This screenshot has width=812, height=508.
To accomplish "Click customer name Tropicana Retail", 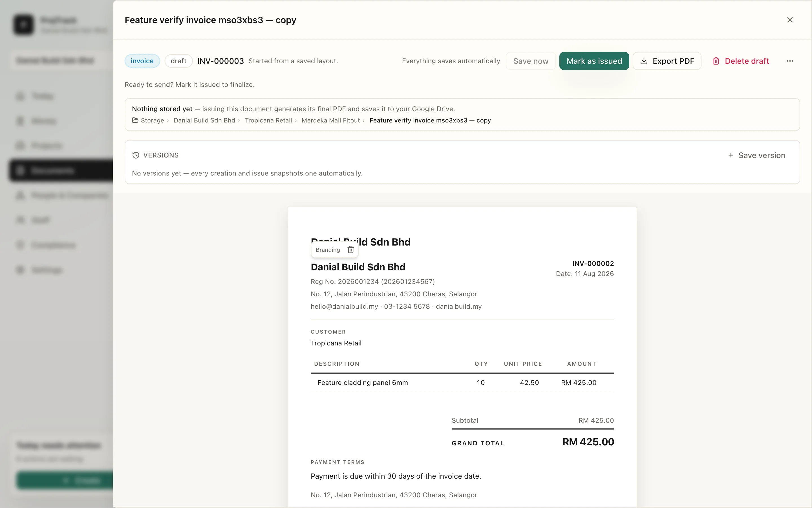I will coord(336,343).
